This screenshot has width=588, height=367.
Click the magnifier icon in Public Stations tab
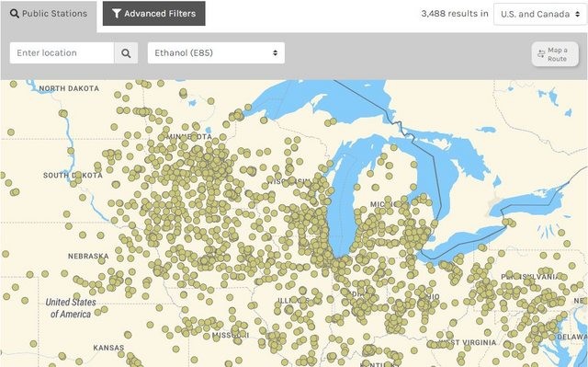click(15, 14)
